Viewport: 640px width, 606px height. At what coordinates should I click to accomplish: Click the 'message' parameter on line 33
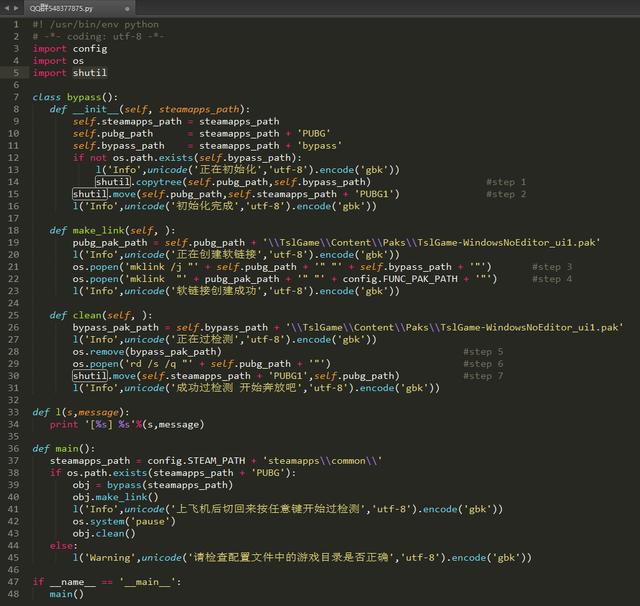pos(98,413)
